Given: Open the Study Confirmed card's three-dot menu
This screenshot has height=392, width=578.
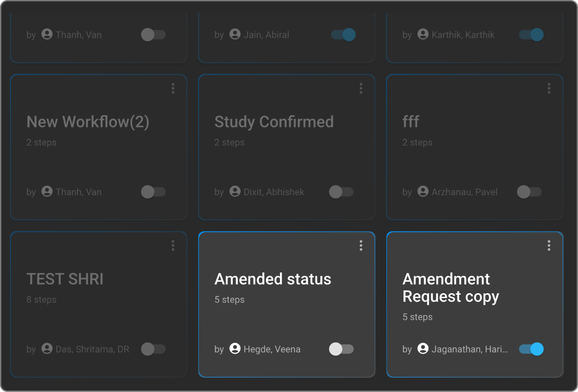Looking at the screenshot, I should click(x=361, y=88).
